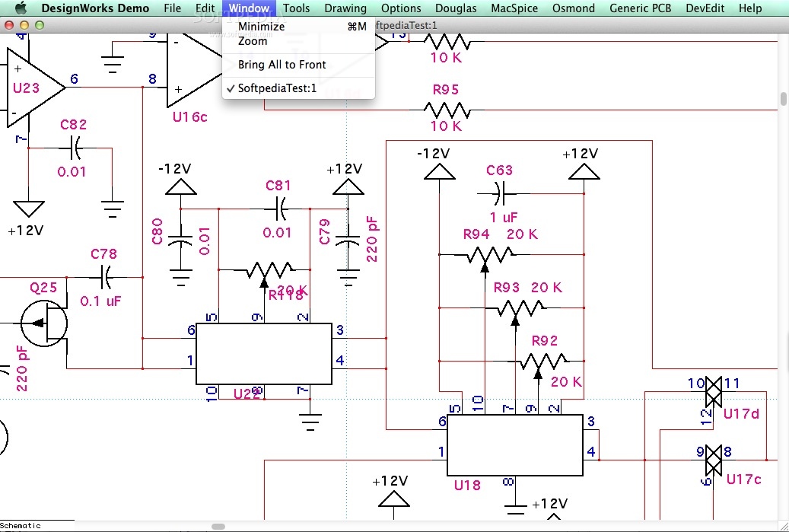Open the DevEdit menu
Viewport: 789px width, 532px height.
tap(705, 8)
